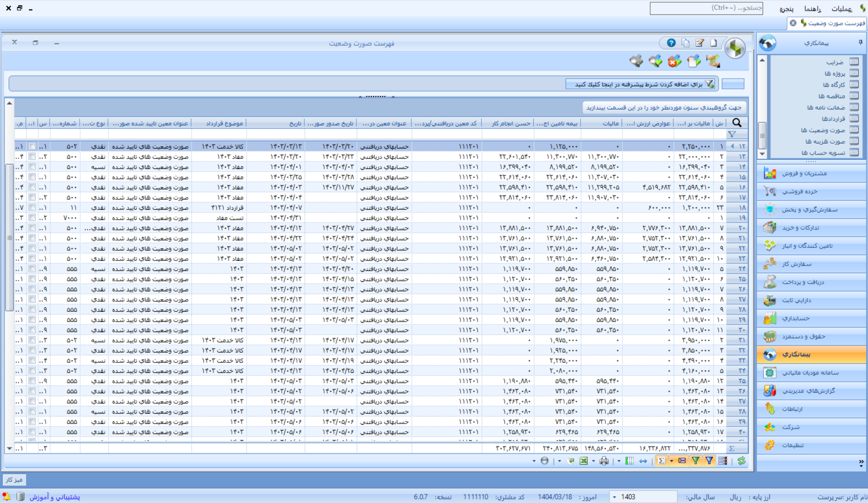The height and width of the screenshot is (503, 868).
Task: Print the list with the printer icon
Action: tap(604, 461)
